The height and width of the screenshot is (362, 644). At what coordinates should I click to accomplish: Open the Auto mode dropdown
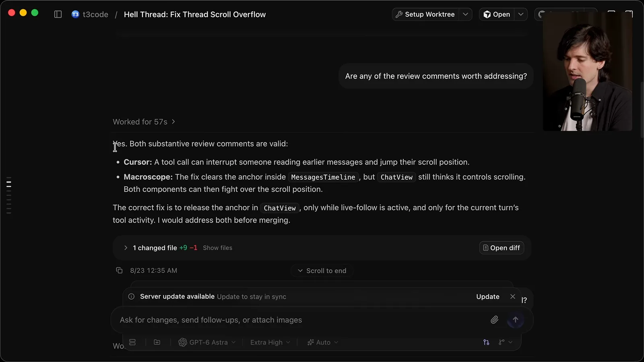point(323,342)
